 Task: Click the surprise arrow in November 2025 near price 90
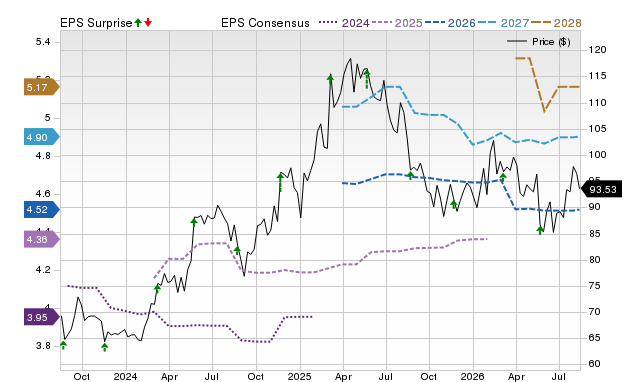(453, 204)
